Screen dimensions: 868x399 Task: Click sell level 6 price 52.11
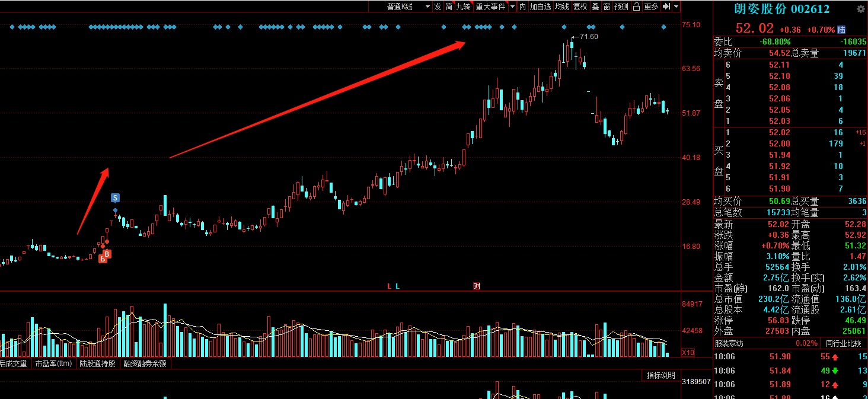[x=780, y=65]
